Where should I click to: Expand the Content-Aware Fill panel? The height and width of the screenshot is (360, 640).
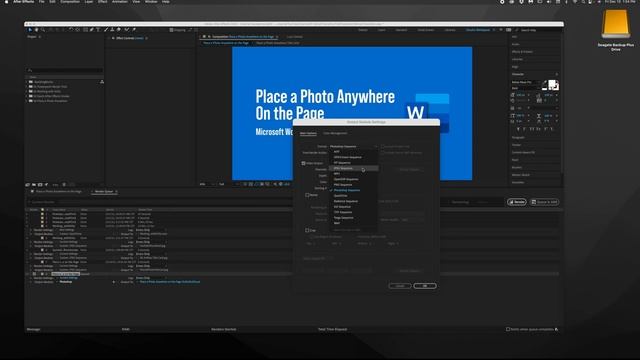tap(523, 152)
